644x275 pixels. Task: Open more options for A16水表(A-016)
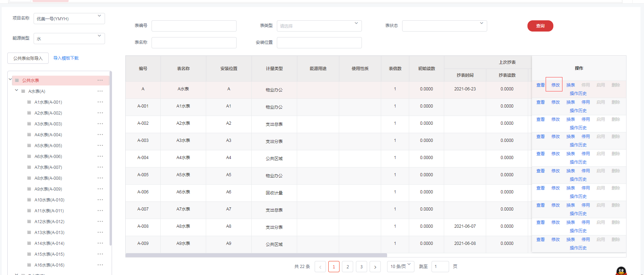(100, 265)
